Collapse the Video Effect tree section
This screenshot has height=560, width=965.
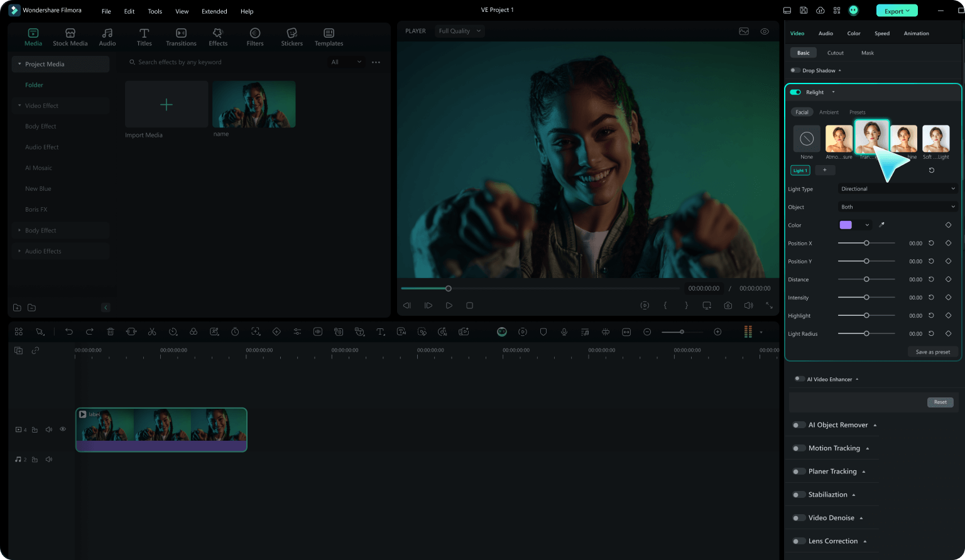tap(19, 105)
